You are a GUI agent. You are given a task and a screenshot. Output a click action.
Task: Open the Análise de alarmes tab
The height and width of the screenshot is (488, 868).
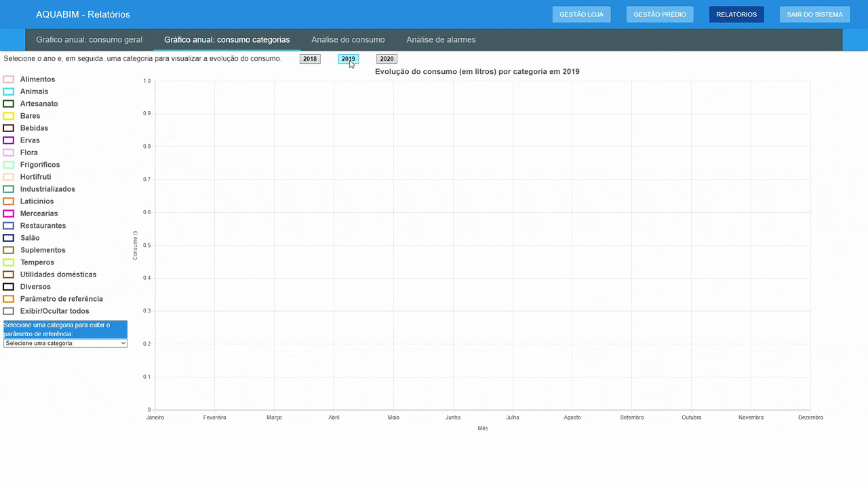[441, 40]
